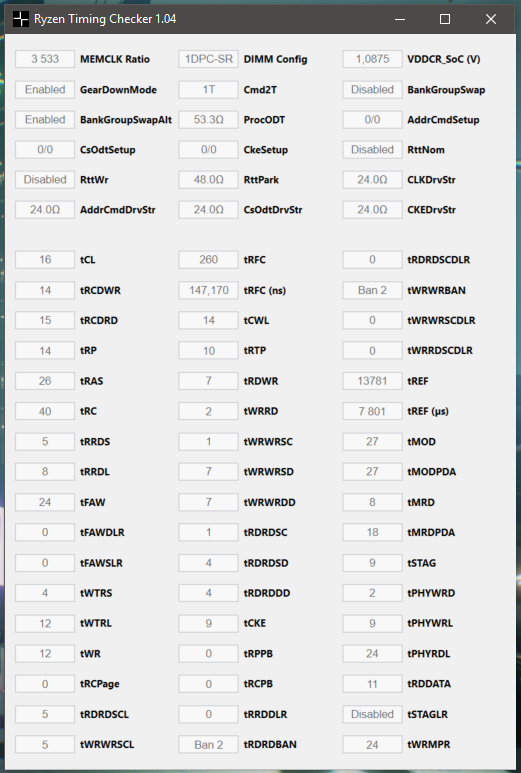This screenshot has width=521, height=773.
Task: Select the tWTRS value field
Action: click(x=45, y=593)
